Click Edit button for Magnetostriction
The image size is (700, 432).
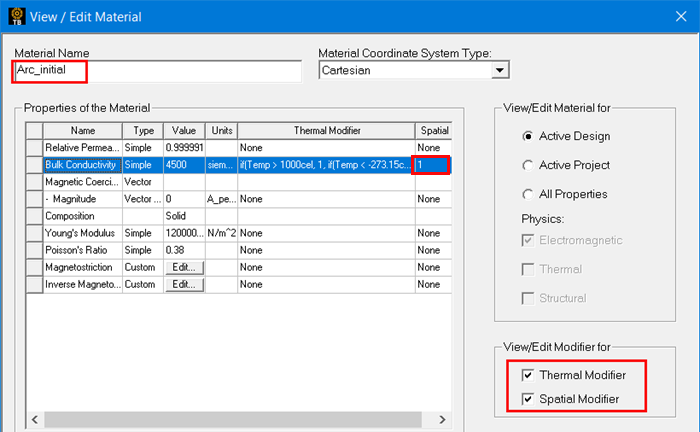[x=184, y=267]
